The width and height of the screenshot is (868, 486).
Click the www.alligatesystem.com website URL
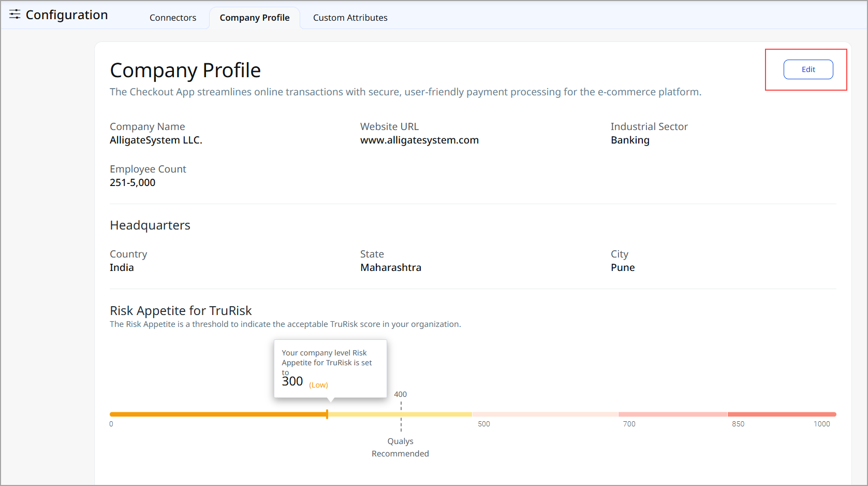[419, 140]
